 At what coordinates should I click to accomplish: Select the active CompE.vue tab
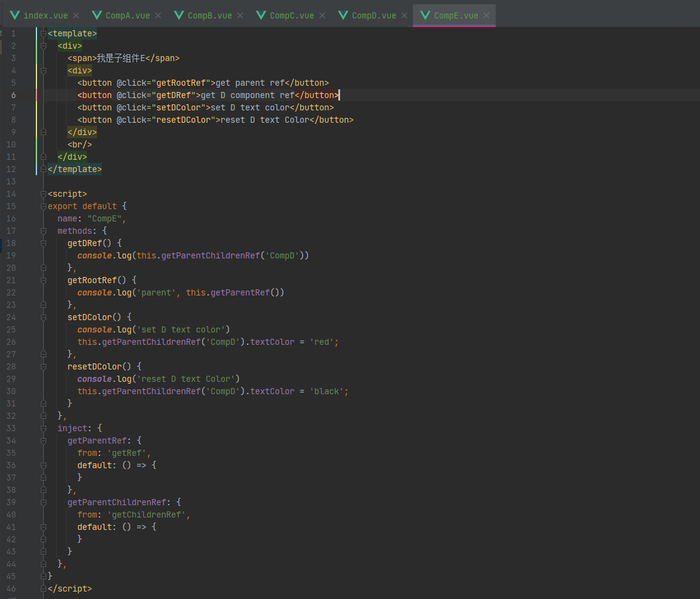pyautogui.click(x=454, y=15)
